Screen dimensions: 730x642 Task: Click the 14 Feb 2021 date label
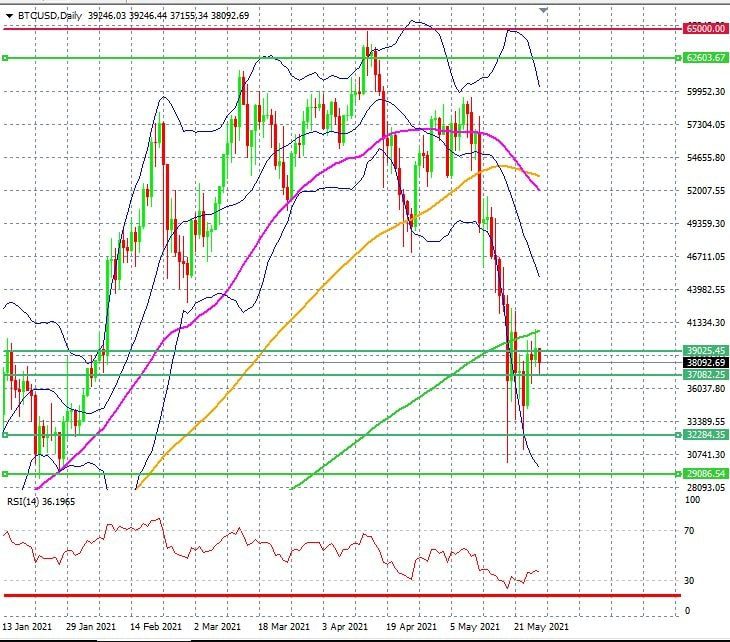click(x=155, y=627)
